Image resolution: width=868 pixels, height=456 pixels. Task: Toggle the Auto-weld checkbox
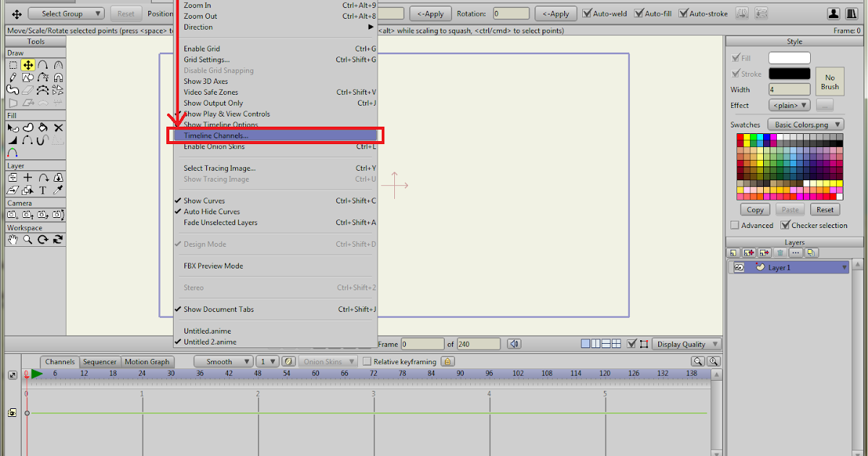tap(587, 13)
